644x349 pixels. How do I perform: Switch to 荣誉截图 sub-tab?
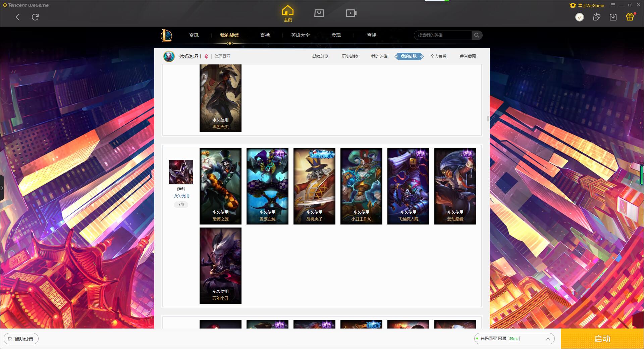tap(468, 56)
